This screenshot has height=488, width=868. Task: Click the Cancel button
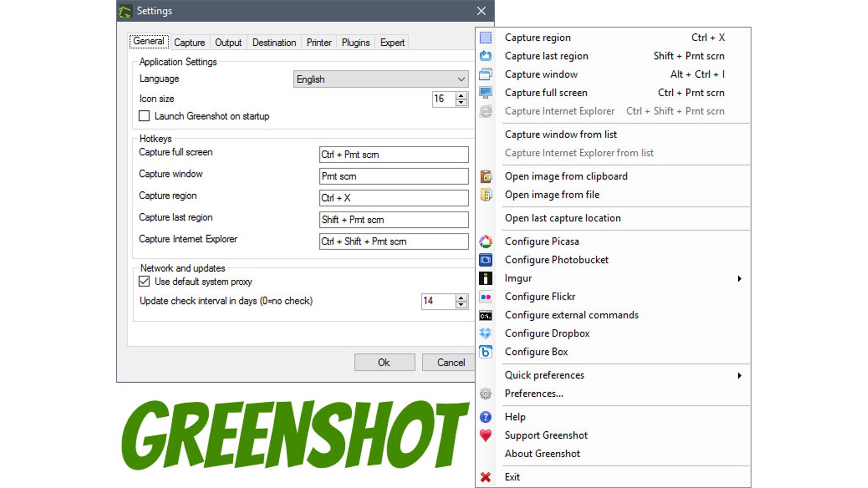coord(448,362)
